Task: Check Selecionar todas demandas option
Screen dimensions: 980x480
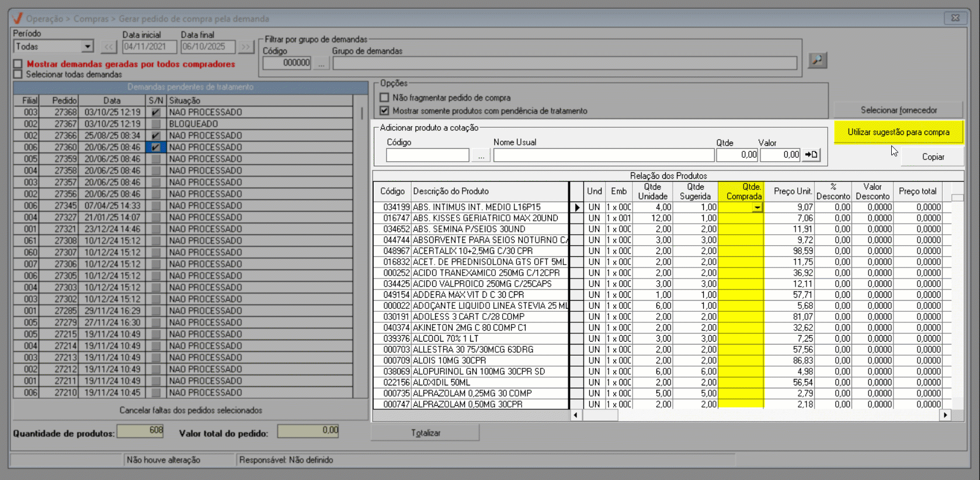Action: tap(18, 75)
